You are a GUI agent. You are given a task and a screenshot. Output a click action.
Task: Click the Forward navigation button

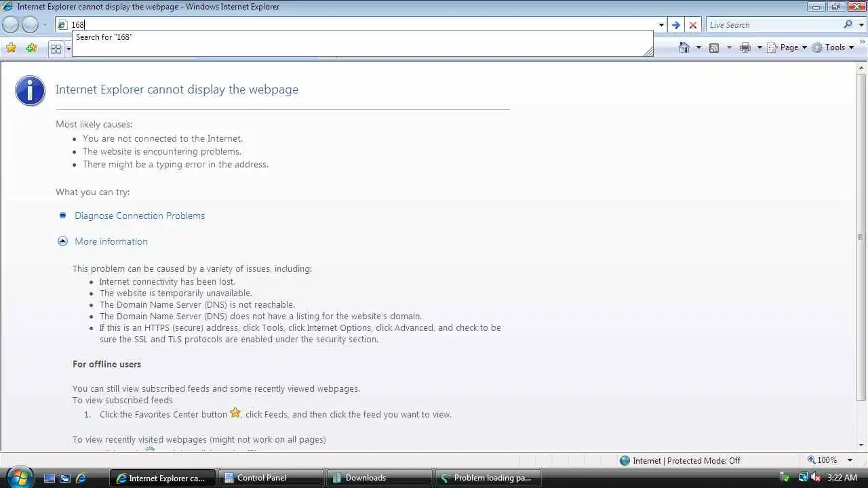click(x=31, y=25)
